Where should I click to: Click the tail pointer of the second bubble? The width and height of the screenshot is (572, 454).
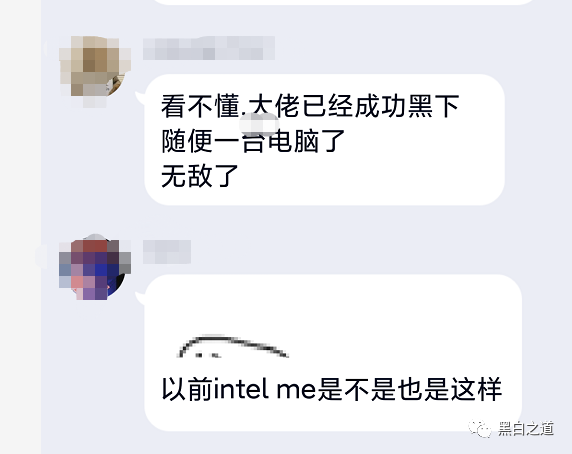click(x=140, y=298)
